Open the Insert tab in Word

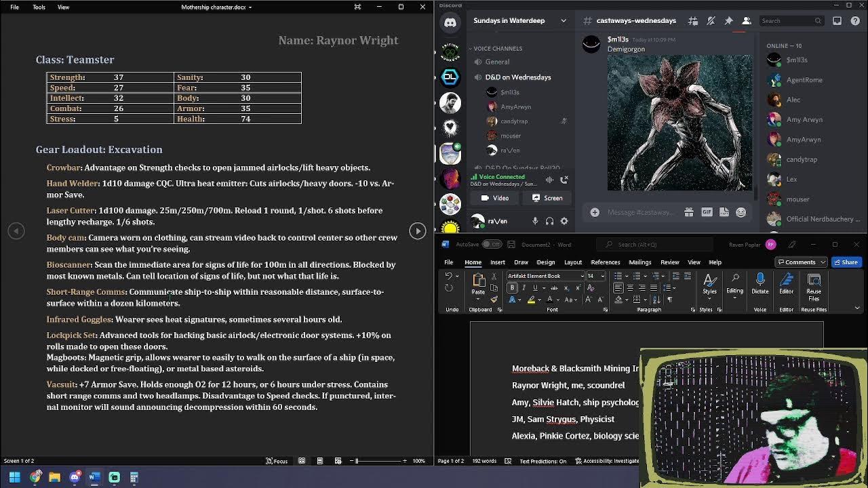(x=497, y=262)
